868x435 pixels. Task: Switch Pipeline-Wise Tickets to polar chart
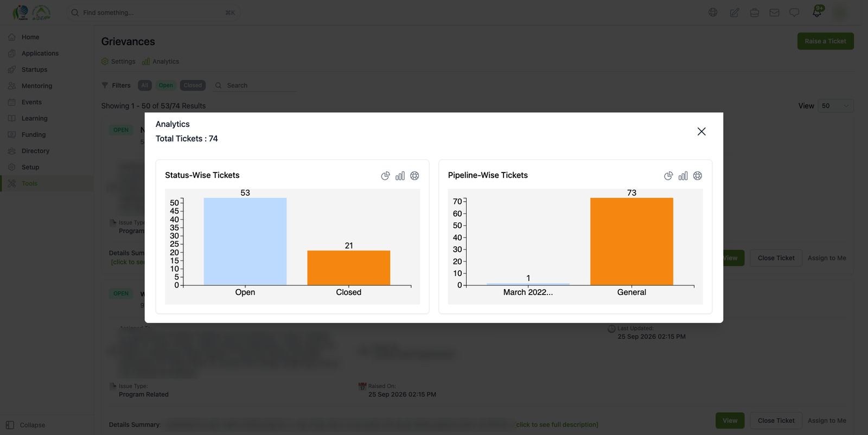click(698, 176)
